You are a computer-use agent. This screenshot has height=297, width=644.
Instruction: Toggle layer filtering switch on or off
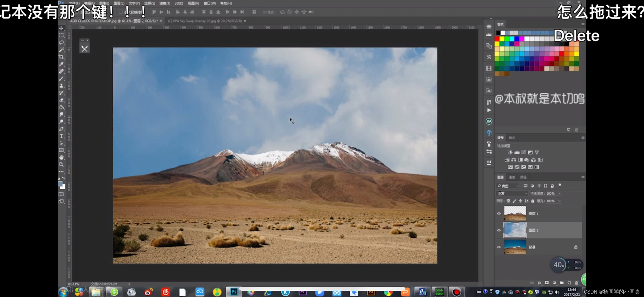(560, 185)
